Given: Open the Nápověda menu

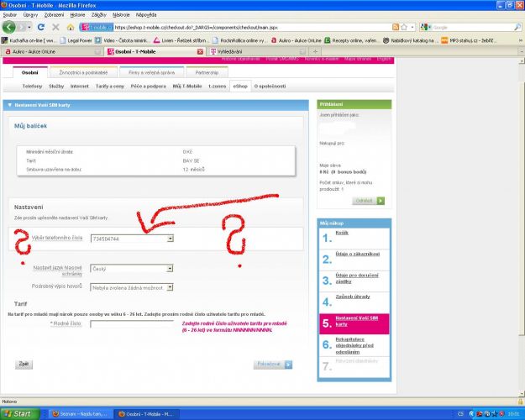Looking at the screenshot, I should [146, 15].
